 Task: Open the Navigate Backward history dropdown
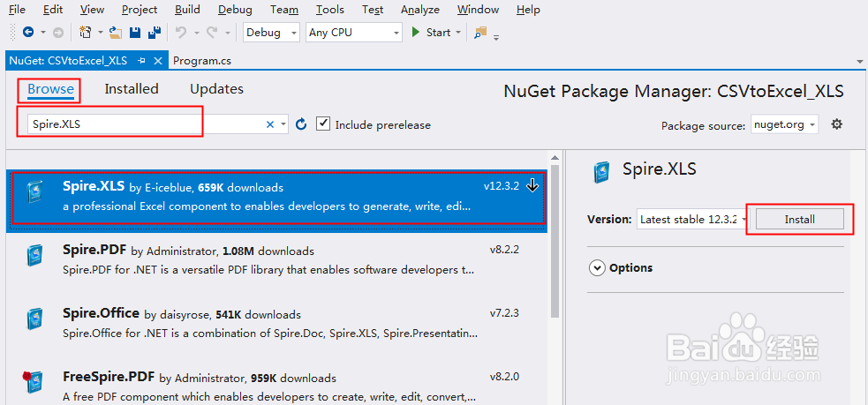click(x=43, y=33)
